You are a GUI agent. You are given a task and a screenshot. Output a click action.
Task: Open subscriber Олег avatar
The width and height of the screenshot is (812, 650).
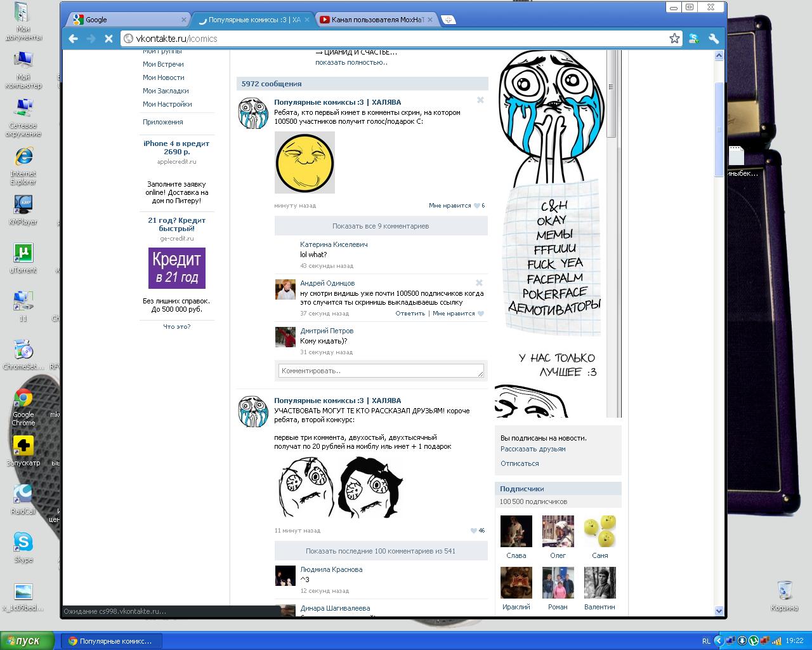coord(558,531)
